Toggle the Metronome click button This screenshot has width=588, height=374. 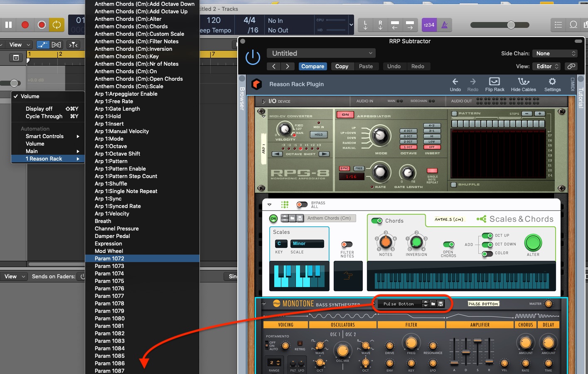445,25
